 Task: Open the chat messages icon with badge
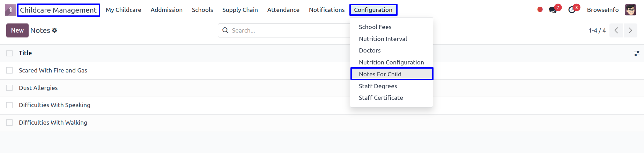553,9
